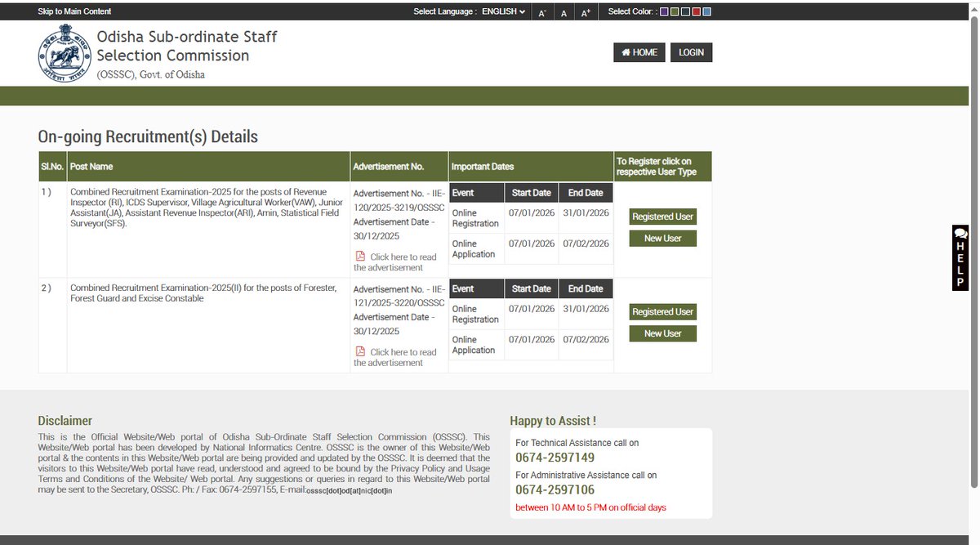980x545 pixels.
Task: Click the On-going Recruitment(s) Details heading
Action: point(148,136)
